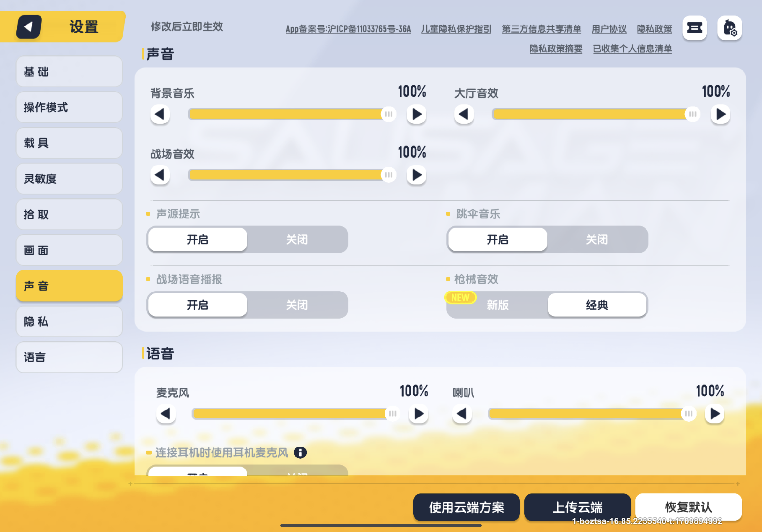Open the ticket icon at top right

coord(694,28)
